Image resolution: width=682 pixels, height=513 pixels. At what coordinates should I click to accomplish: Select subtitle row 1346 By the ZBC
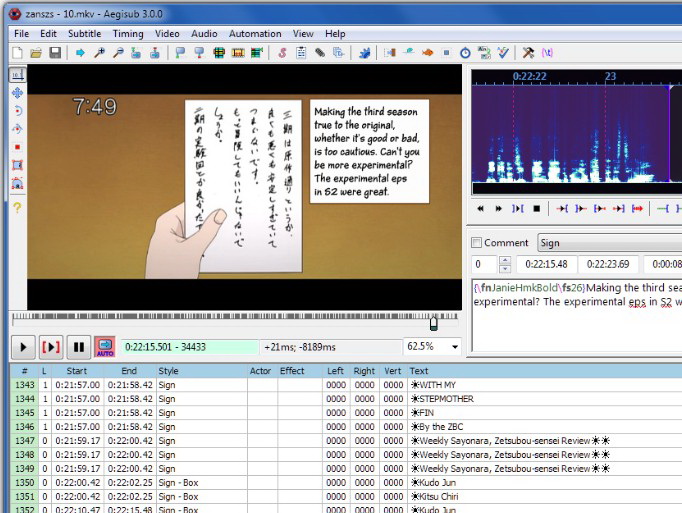pyautogui.click(x=346, y=426)
